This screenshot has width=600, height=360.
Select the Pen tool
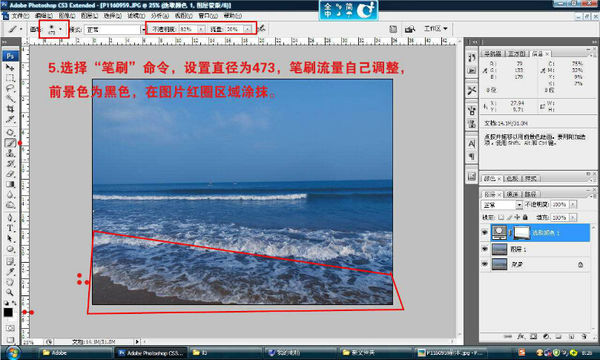click(10, 218)
